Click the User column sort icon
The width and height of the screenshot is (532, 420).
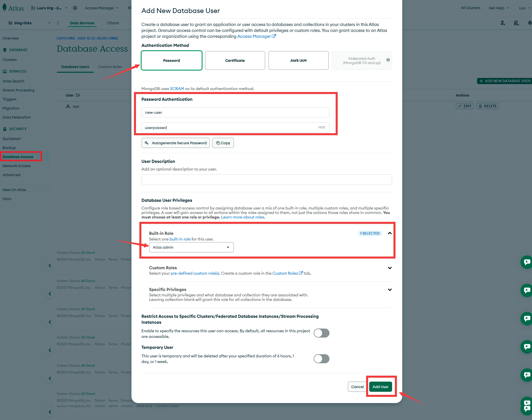click(x=78, y=95)
